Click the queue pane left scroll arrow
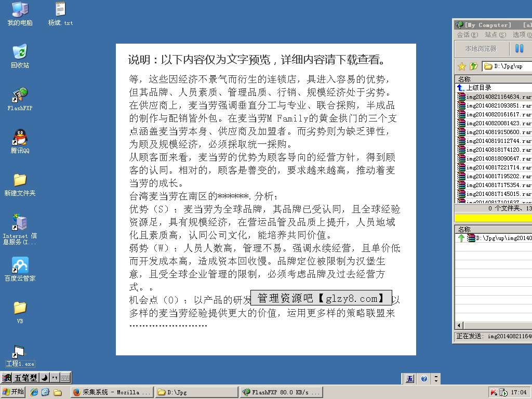Image resolution: width=532 pixels, height=399 pixels. 459,325
